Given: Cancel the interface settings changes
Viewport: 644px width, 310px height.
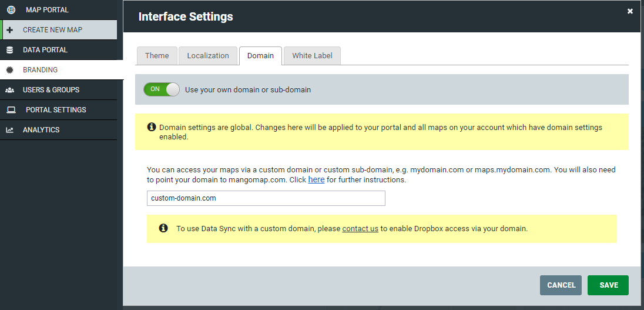Looking at the screenshot, I should tap(561, 285).
